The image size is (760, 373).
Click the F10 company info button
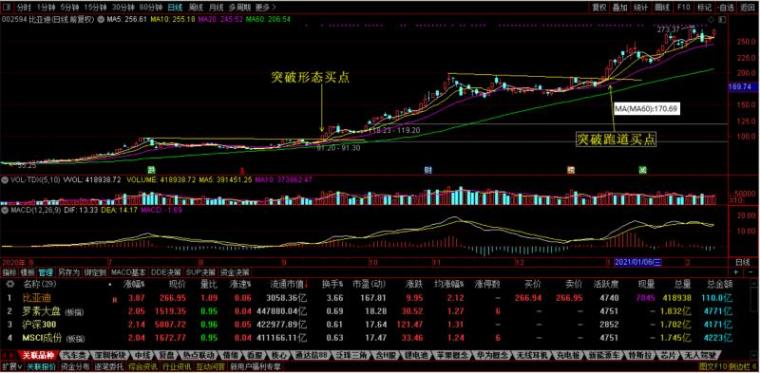coord(683,7)
